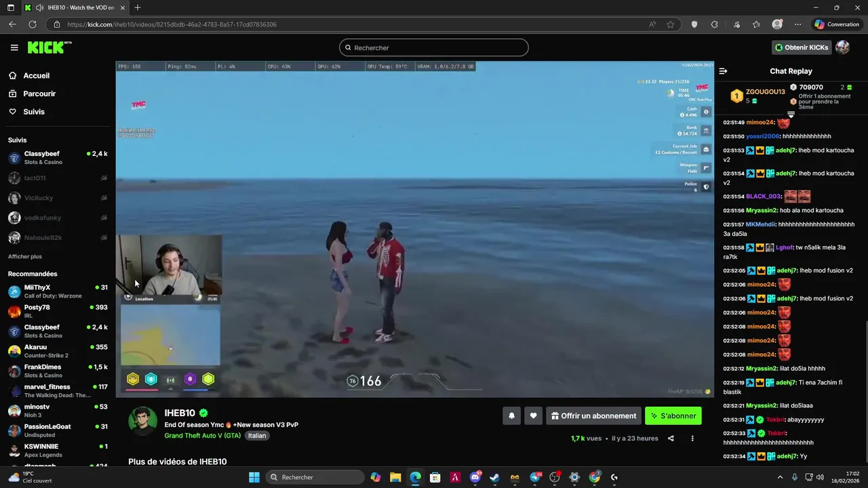Expand the gift leaderboard handle in chat
The height and width of the screenshot is (488, 868).
point(791,115)
